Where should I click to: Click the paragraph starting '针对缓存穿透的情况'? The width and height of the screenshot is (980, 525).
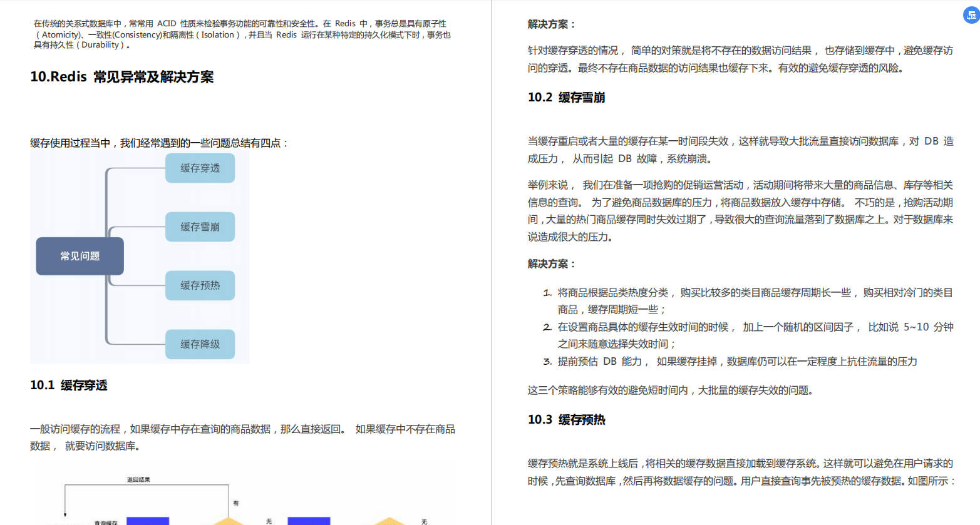point(740,59)
